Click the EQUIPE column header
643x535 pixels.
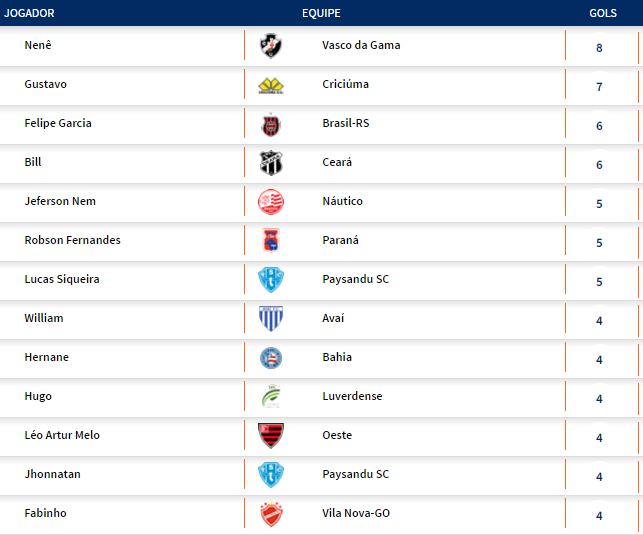pos(321,13)
